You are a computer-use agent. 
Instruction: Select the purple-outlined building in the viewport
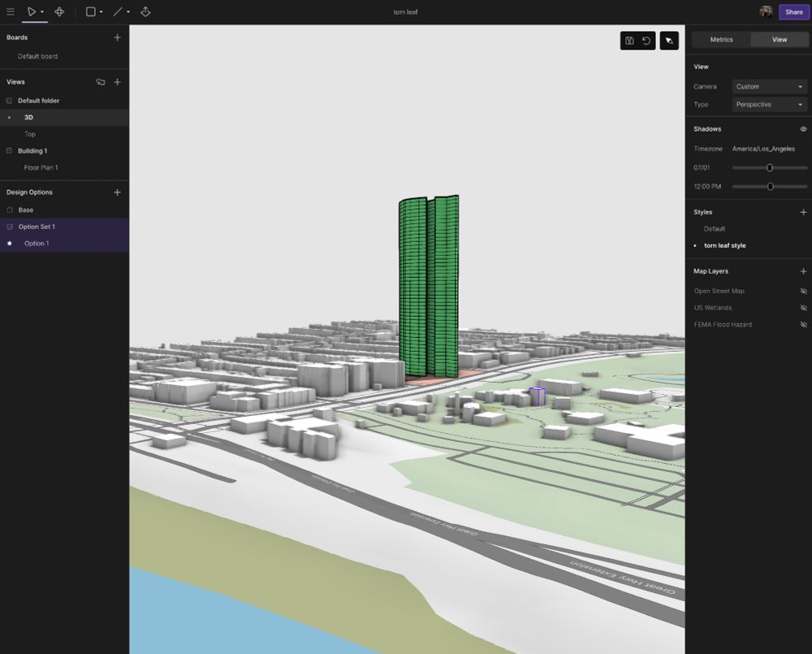[x=537, y=396]
